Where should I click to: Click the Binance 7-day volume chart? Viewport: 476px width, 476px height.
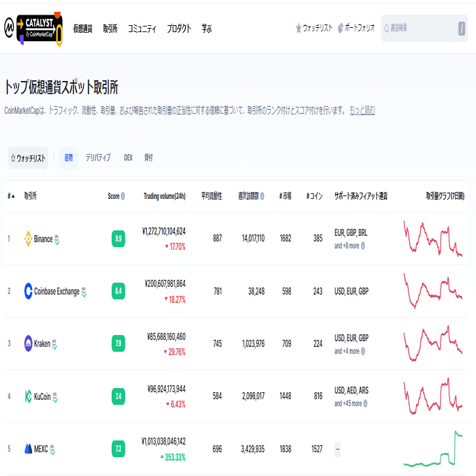click(433, 239)
